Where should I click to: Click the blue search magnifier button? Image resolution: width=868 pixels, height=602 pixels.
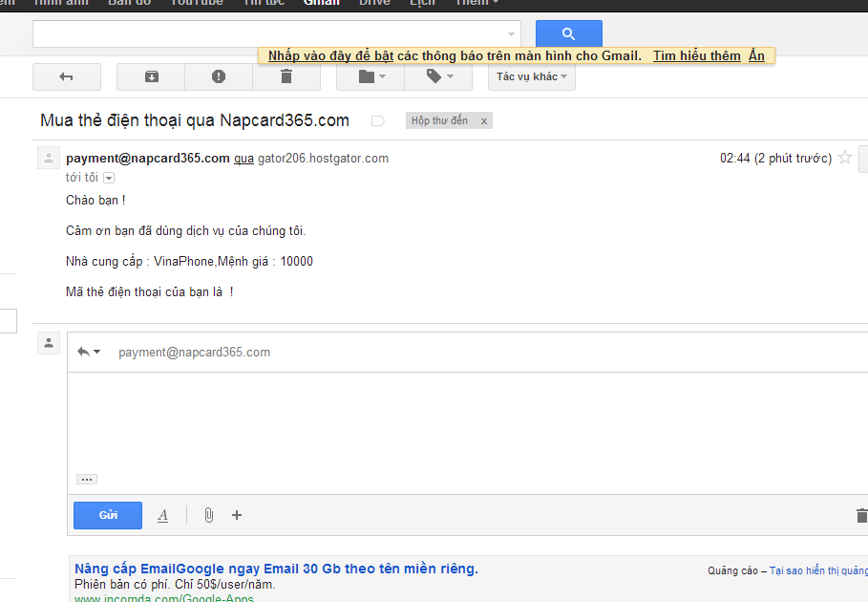(568, 33)
